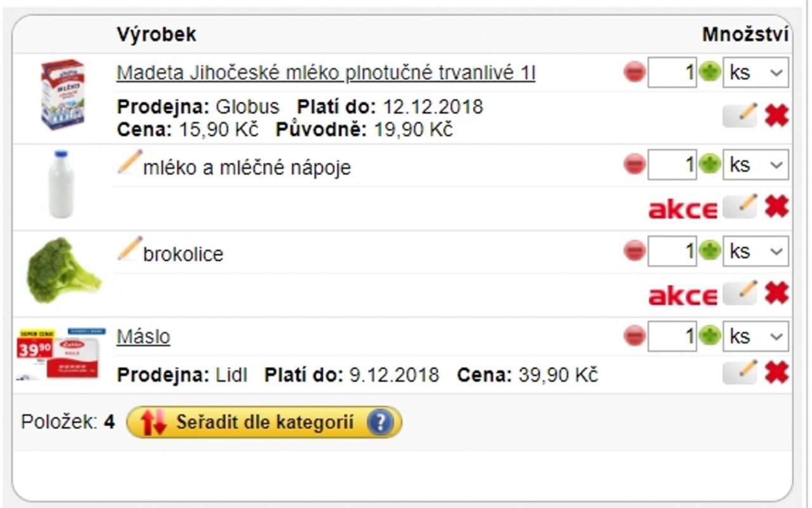Increase Madeta milk quantity with green plus
The width and height of the screenshot is (812, 508).
coord(710,72)
